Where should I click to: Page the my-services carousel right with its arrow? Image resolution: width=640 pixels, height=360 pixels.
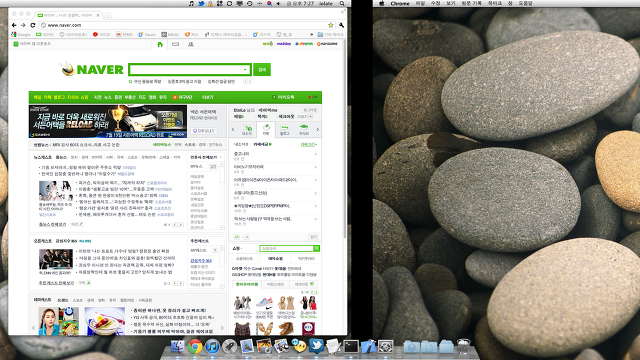[x=318, y=129]
